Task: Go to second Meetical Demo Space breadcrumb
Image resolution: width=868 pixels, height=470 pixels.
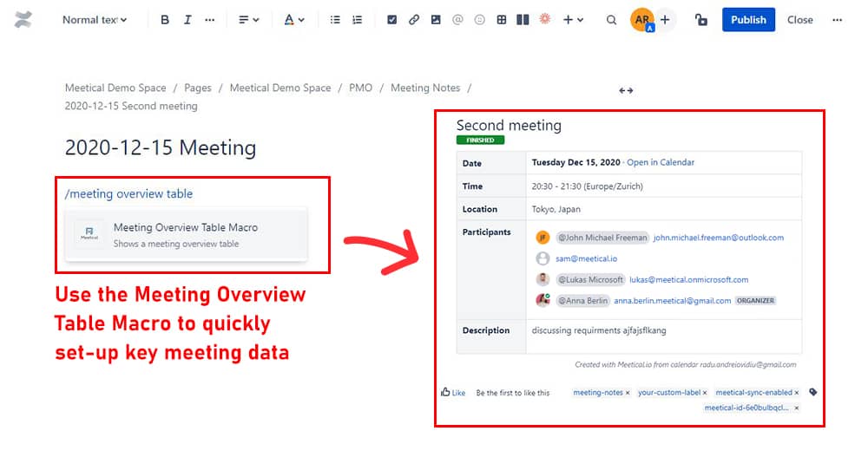Action: click(280, 88)
